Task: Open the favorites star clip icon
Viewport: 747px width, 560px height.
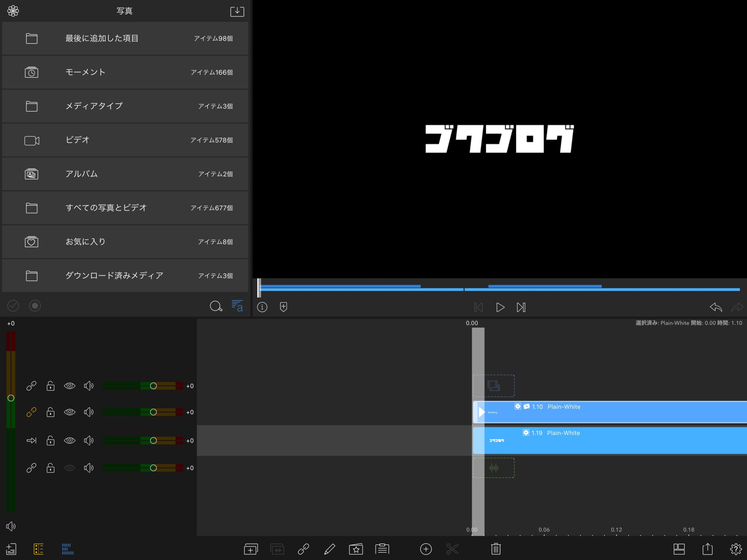Action: click(356, 549)
